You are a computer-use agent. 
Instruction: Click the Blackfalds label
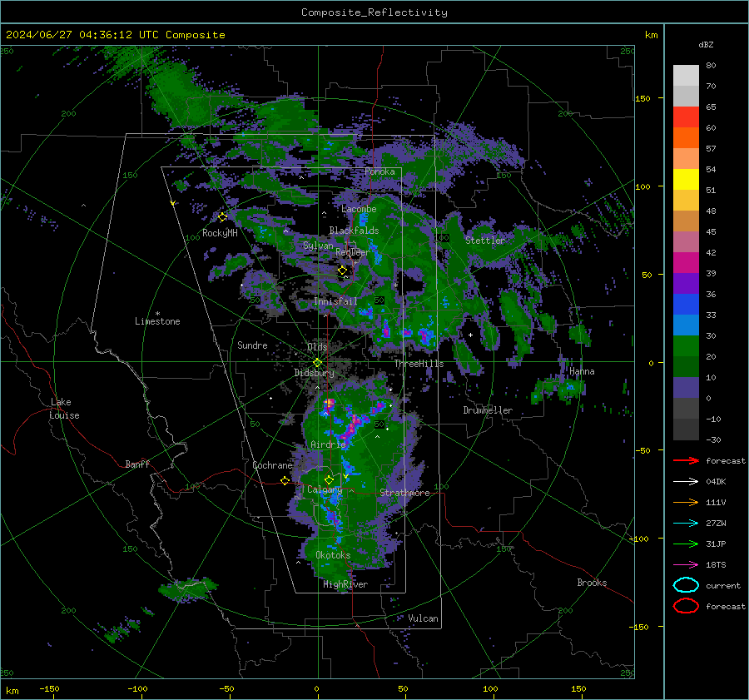[x=354, y=231]
